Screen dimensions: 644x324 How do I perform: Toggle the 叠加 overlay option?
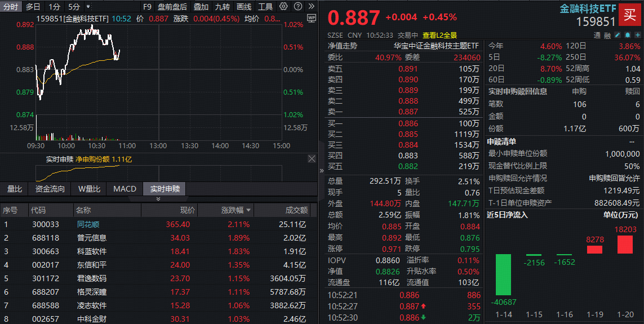[201, 7]
